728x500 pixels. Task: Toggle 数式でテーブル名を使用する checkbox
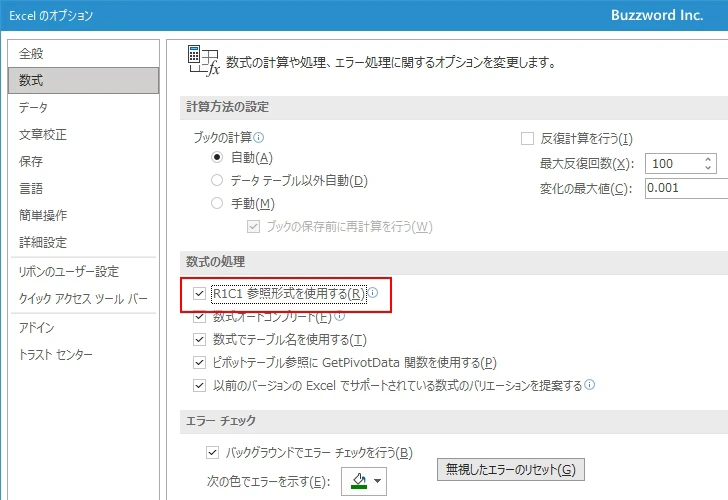tap(199, 339)
